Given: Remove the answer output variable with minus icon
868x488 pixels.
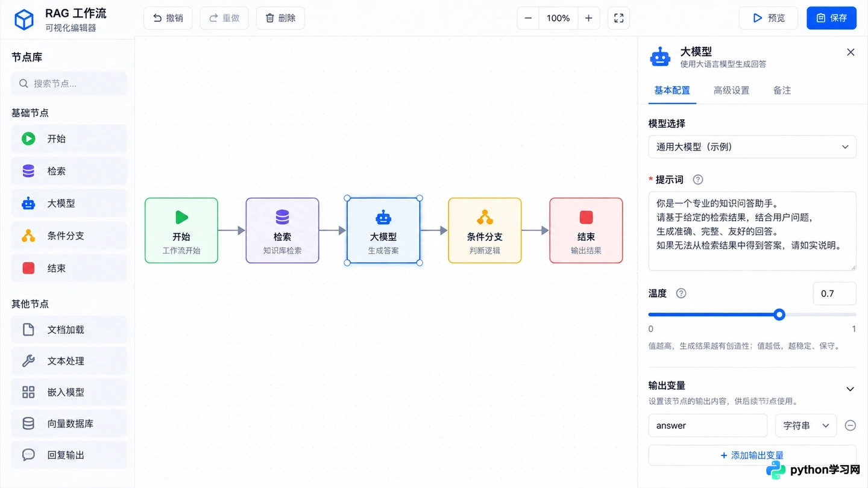Looking at the screenshot, I should (850, 425).
